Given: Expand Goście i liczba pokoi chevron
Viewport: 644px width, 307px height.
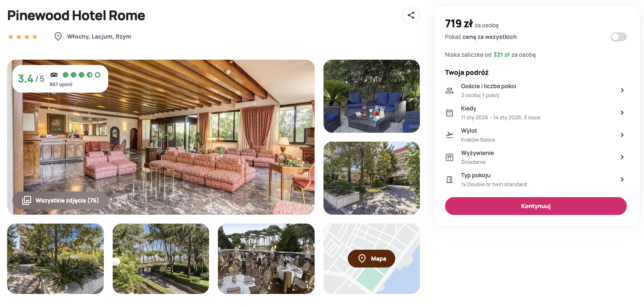Looking at the screenshot, I should pyautogui.click(x=622, y=91).
